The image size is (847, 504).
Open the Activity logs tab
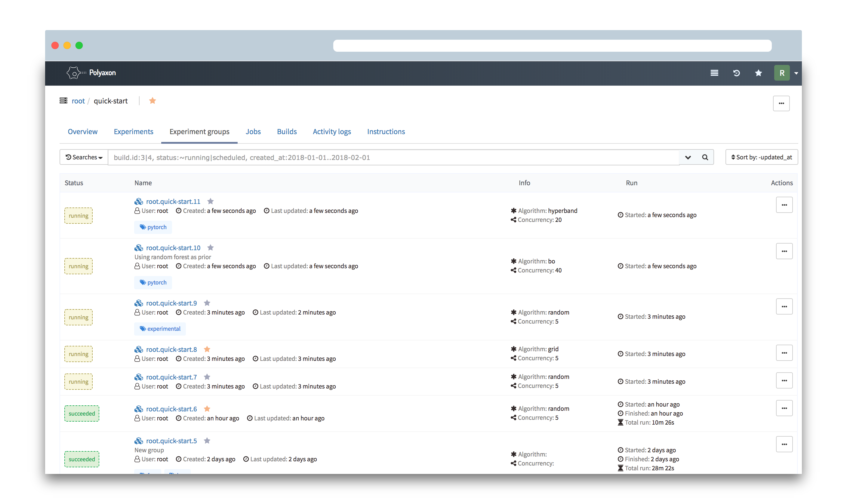point(331,131)
